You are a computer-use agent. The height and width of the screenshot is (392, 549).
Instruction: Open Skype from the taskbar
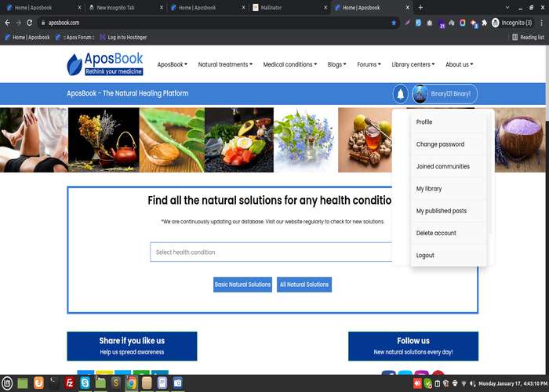point(85,383)
